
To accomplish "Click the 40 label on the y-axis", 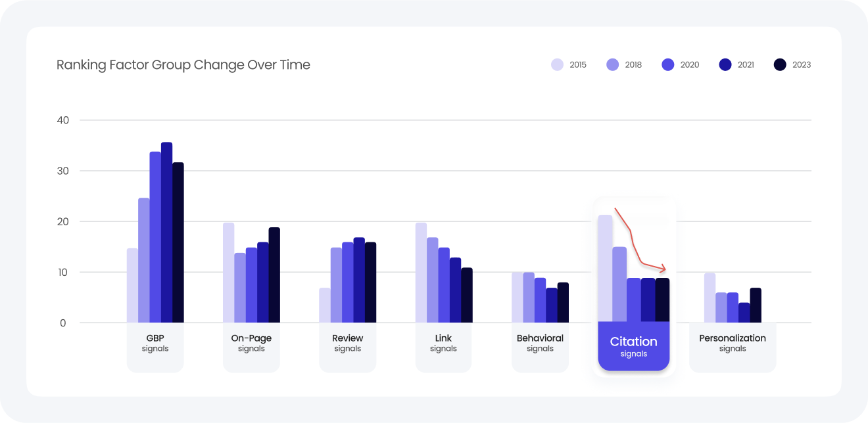I will [x=63, y=120].
